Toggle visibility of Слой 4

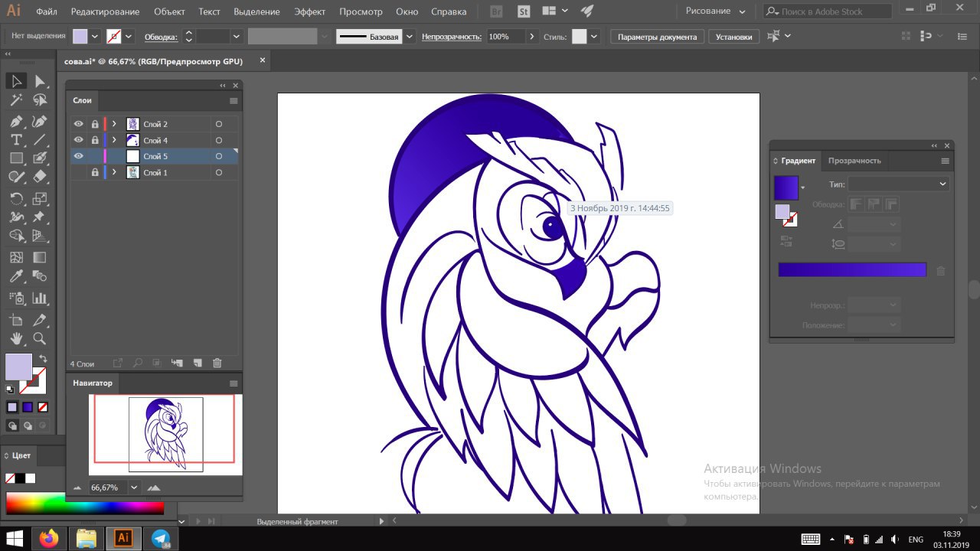pos(78,140)
